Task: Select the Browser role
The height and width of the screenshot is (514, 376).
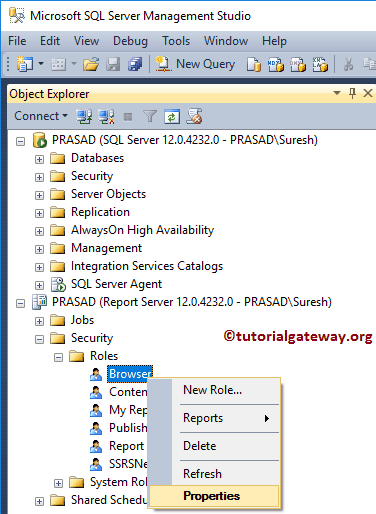Action: tap(130, 374)
